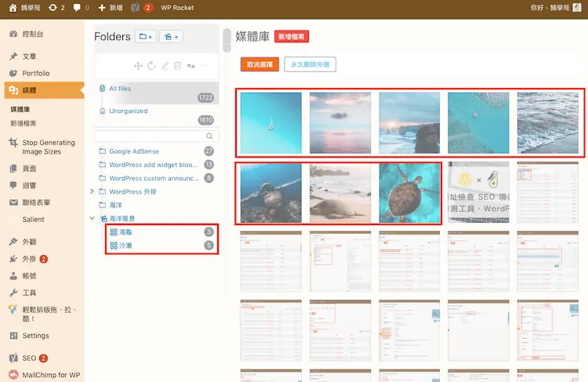Select the sea turtle from above thumbnail
This screenshot has width=588, height=382.
click(409, 193)
